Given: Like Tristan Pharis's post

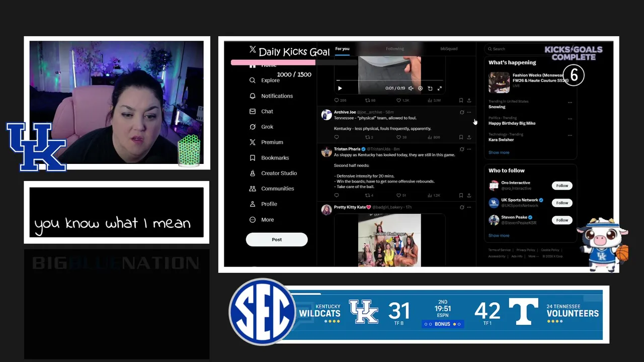Looking at the screenshot, I should (401, 195).
